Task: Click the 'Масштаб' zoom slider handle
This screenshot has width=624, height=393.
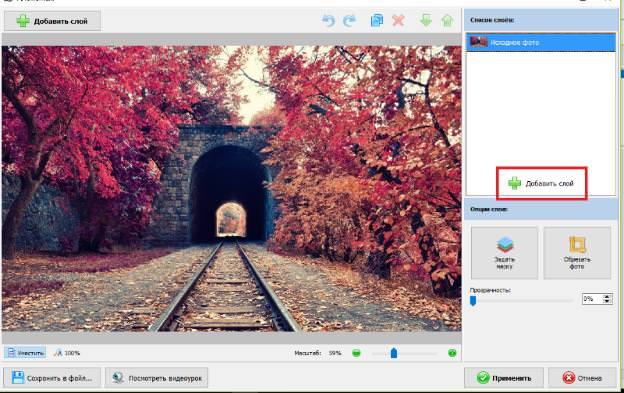Action: point(394,353)
